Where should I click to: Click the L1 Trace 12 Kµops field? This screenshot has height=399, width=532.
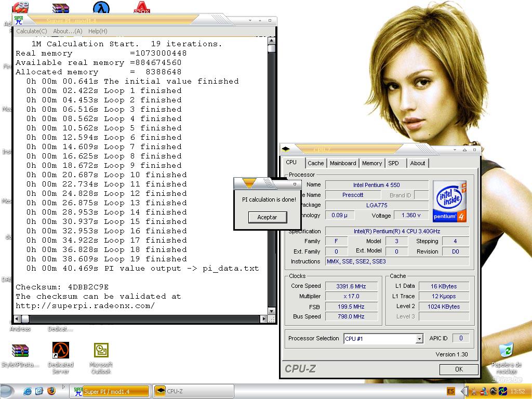click(x=444, y=296)
